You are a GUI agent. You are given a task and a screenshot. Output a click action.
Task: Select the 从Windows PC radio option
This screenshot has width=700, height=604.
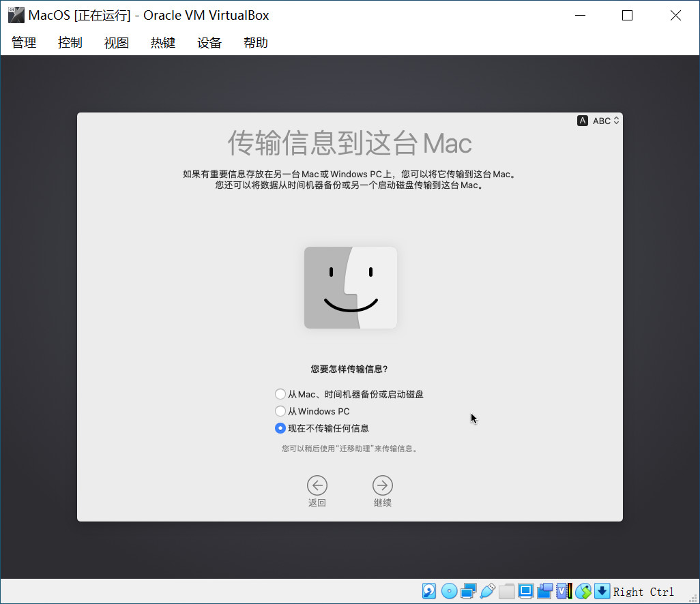tap(312, 411)
